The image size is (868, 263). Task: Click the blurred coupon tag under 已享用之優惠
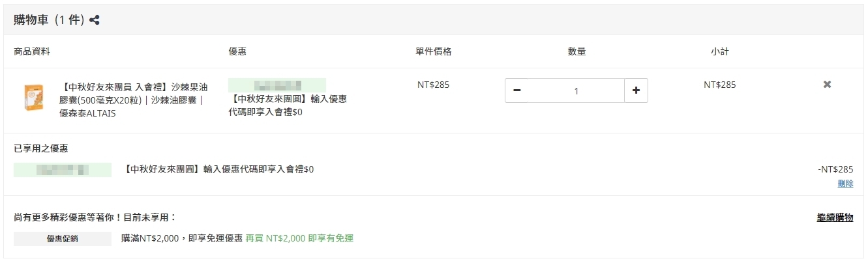63,170
